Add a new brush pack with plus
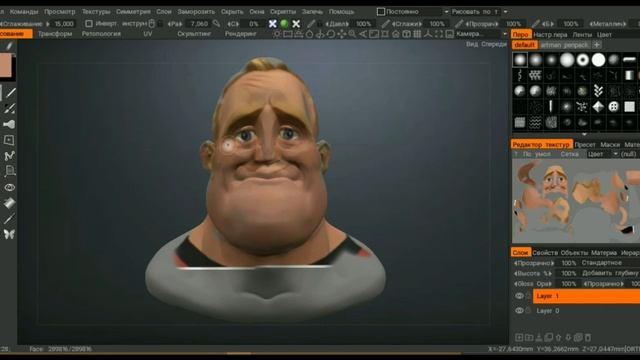This screenshot has width=640, height=360. [x=597, y=45]
